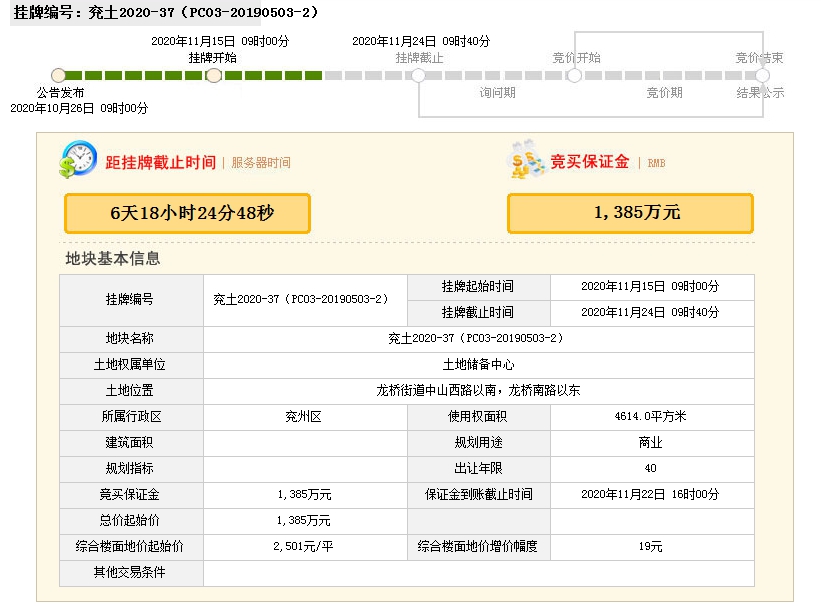Select the 竞价结束 timeline circle marker
Viewport: 827px width, 606px height.
tap(762, 75)
